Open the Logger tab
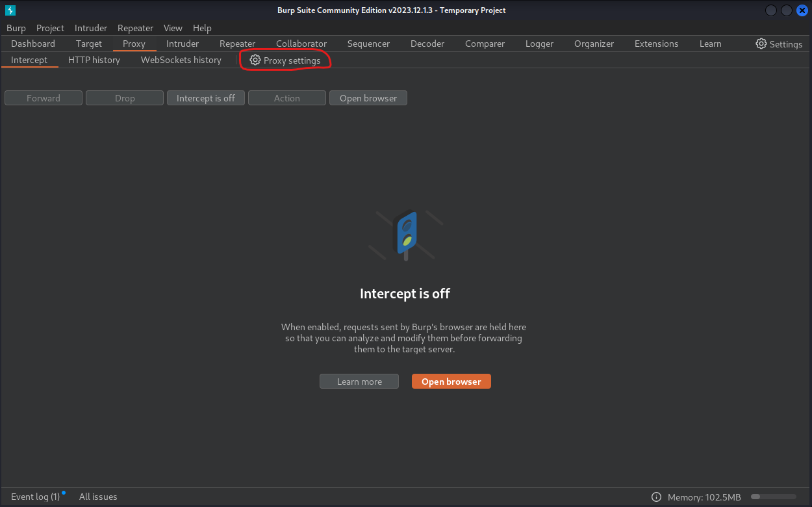The image size is (812, 507). 539,44
